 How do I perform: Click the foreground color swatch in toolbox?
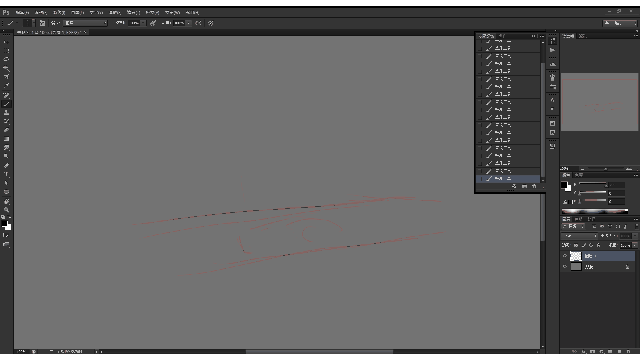(4, 223)
